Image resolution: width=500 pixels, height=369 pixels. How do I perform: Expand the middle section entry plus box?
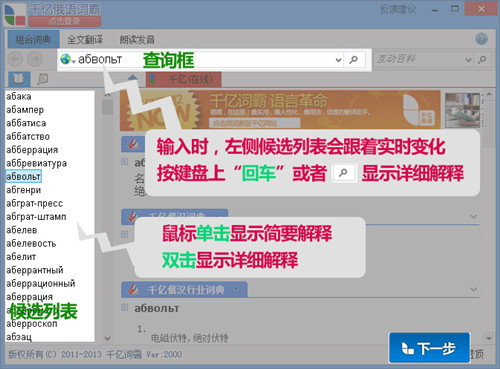[124, 234]
